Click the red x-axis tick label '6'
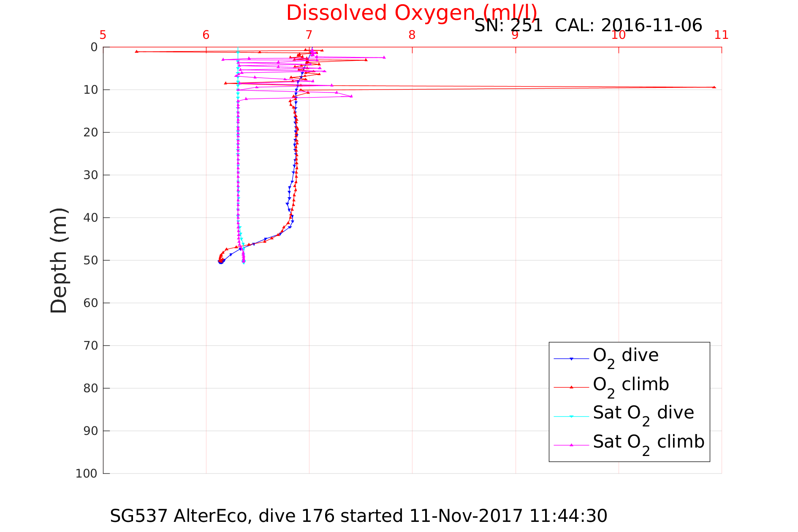 tap(206, 35)
